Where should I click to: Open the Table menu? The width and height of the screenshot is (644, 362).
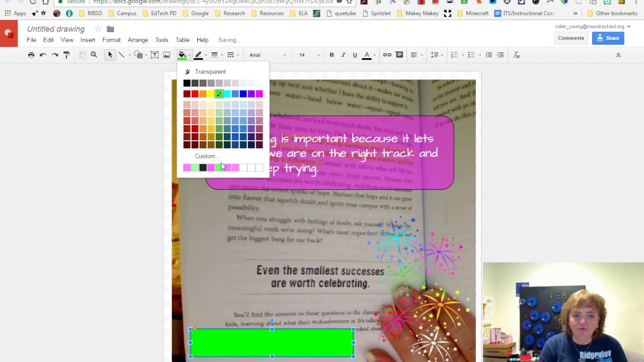[x=183, y=40]
